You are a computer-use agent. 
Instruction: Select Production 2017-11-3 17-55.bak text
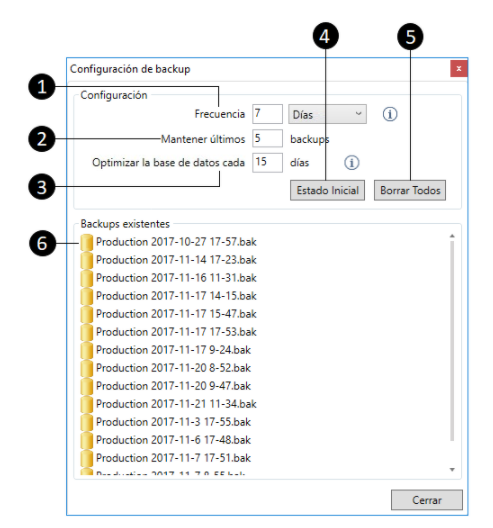pyautogui.click(x=173, y=422)
